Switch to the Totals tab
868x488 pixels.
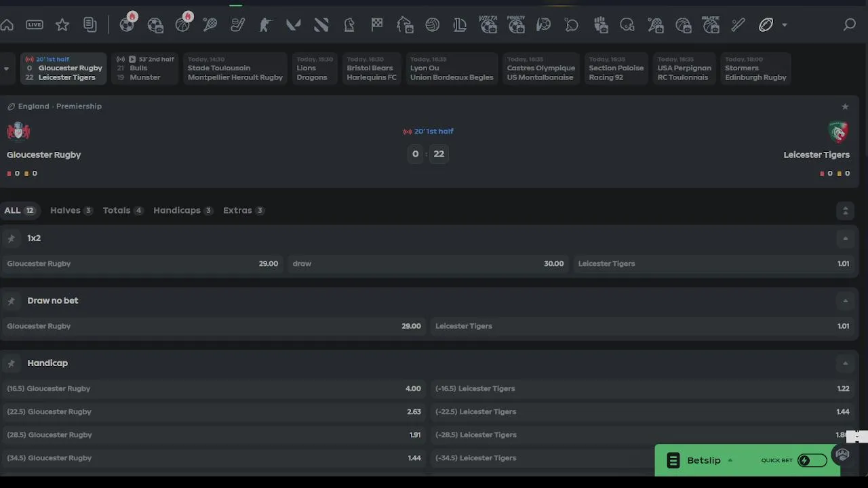(x=123, y=211)
